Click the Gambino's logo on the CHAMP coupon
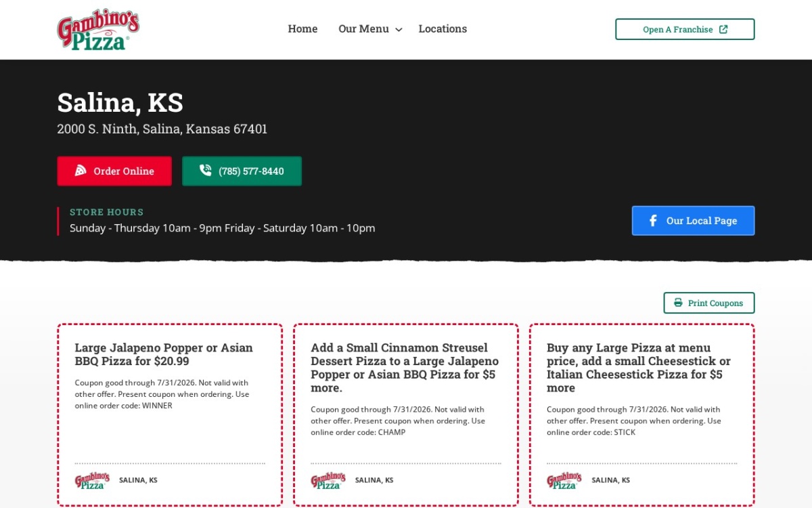This screenshot has height=508, width=812. click(x=328, y=480)
